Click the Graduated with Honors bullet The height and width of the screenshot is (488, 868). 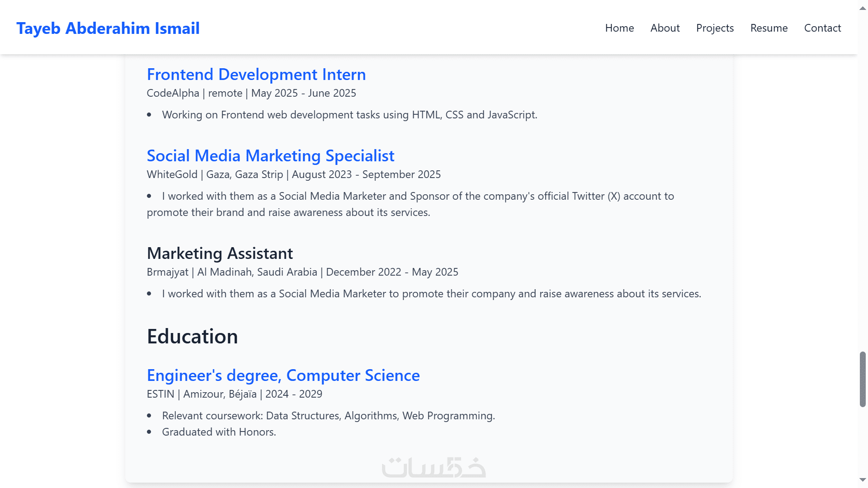pyautogui.click(x=219, y=432)
